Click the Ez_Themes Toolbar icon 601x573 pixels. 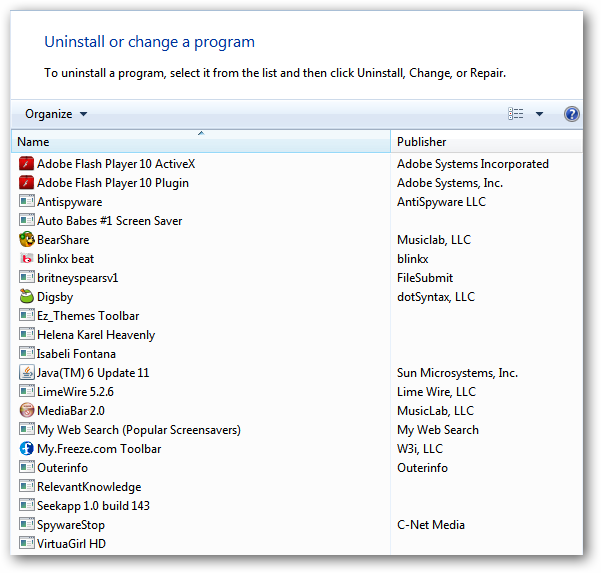click(x=26, y=315)
